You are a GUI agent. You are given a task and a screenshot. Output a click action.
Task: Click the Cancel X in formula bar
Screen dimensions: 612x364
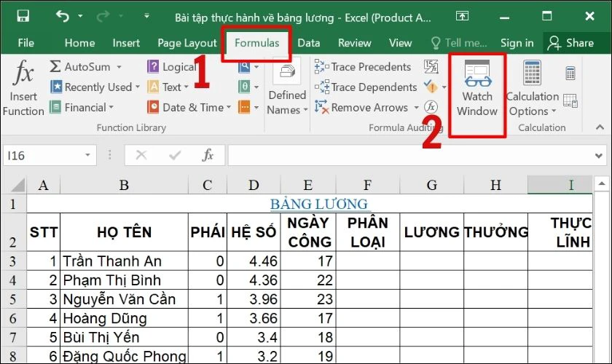pyautogui.click(x=141, y=155)
